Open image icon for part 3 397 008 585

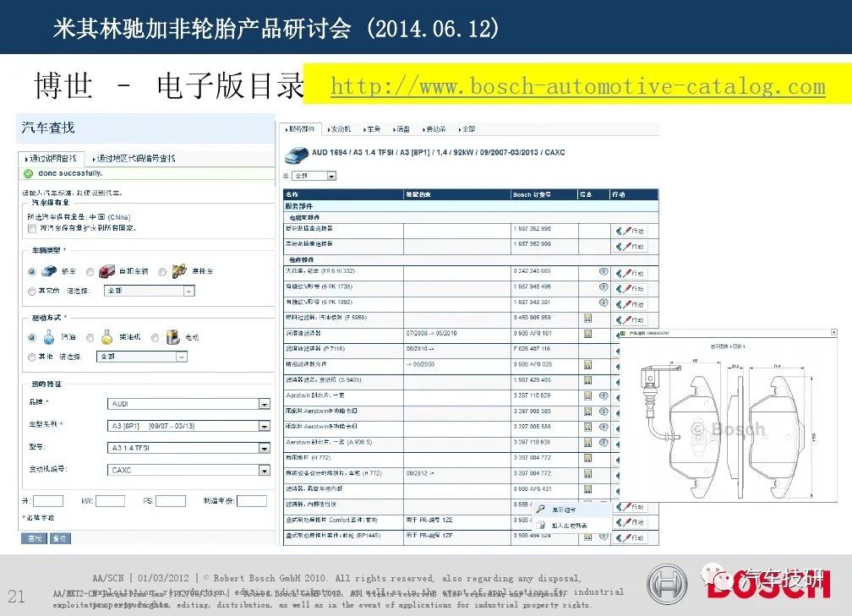(587, 412)
